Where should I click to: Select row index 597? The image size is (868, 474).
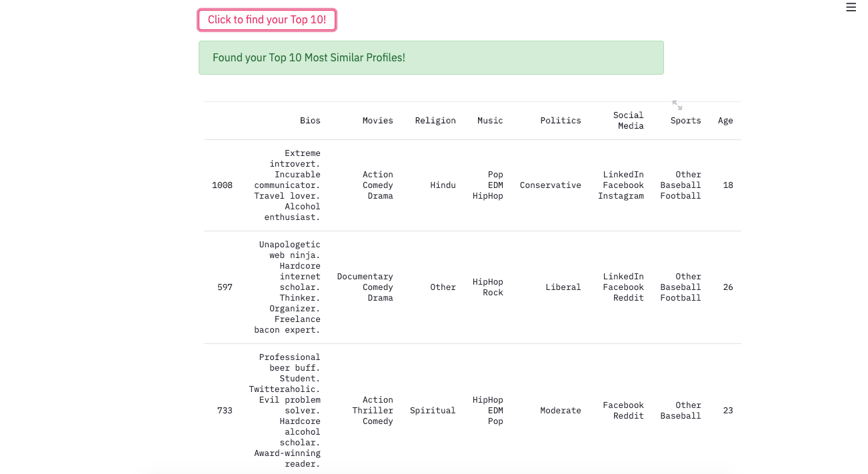pos(225,287)
